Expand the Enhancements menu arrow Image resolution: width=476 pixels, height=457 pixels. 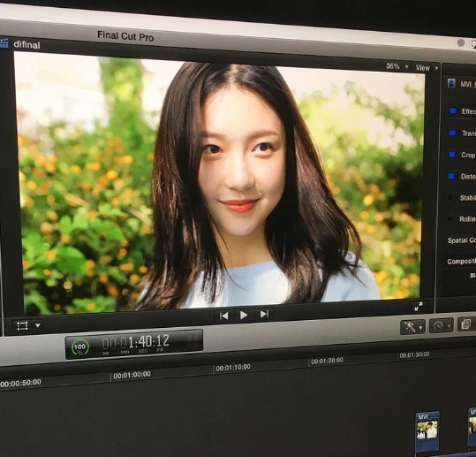[420, 328]
